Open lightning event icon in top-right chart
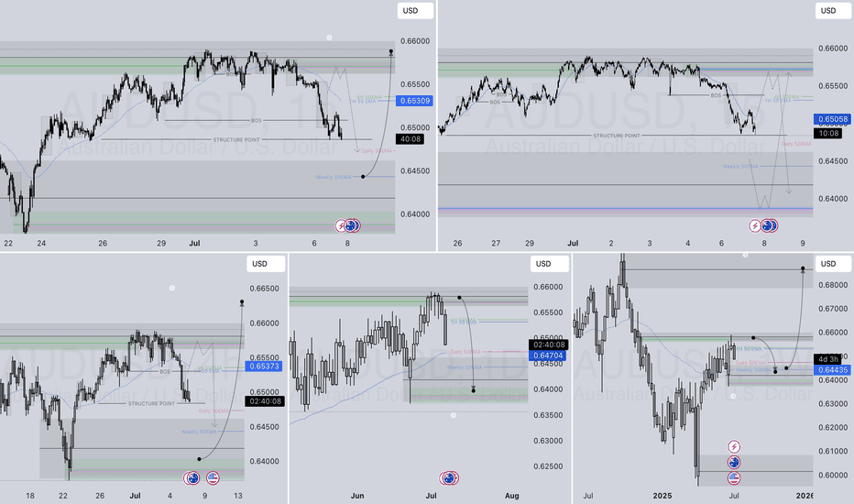854x504 pixels. point(755,225)
